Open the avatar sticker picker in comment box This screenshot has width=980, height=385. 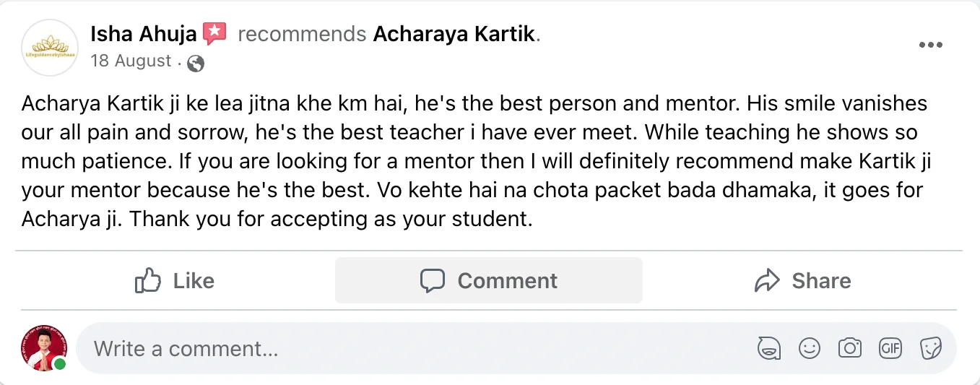pos(769,349)
